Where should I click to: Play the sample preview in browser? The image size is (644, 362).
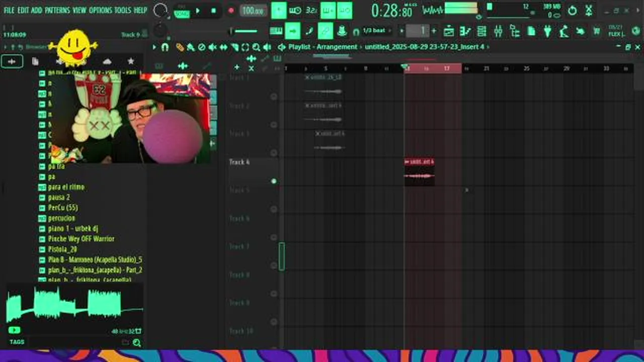(x=14, y=330)
